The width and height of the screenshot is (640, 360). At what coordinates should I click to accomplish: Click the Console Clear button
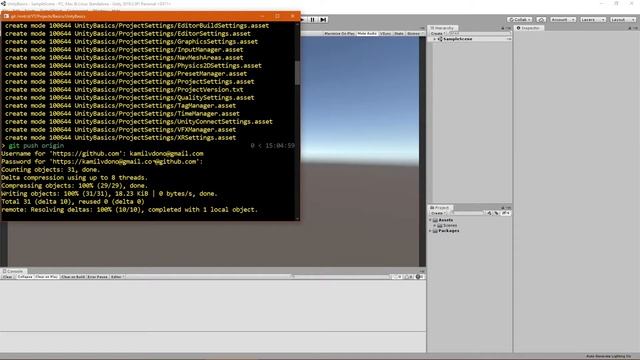(x=8, y=277)
